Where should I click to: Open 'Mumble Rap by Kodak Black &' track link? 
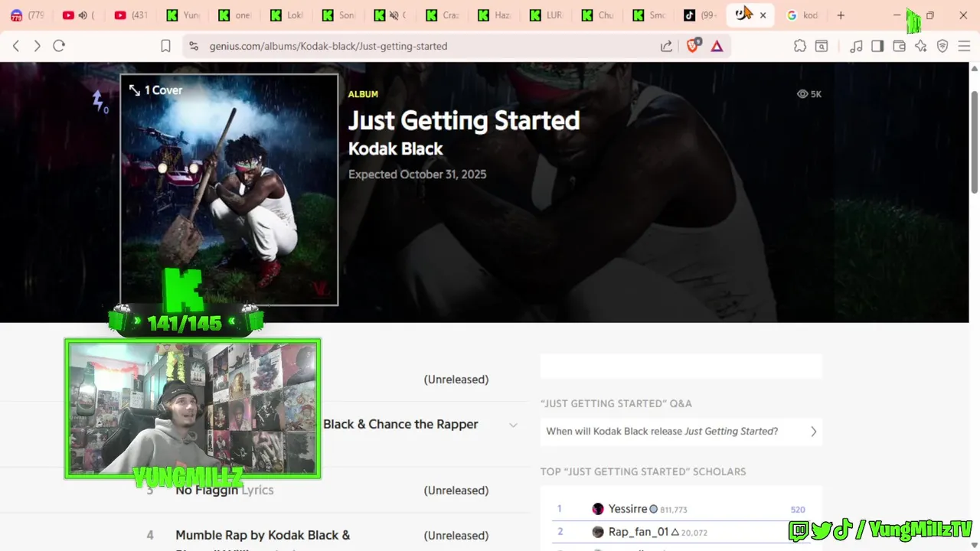tap(263, 535)
